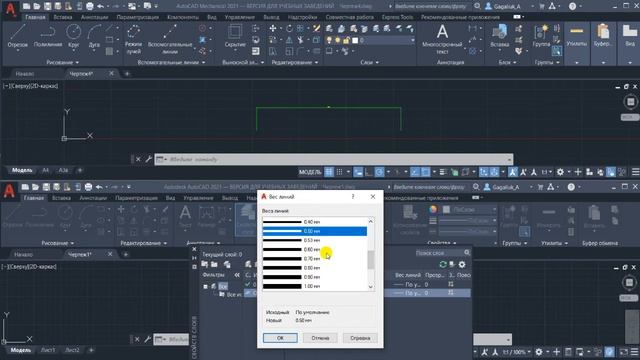Collapse the Фильтры pane with double chevron

(x=237, y=275)
